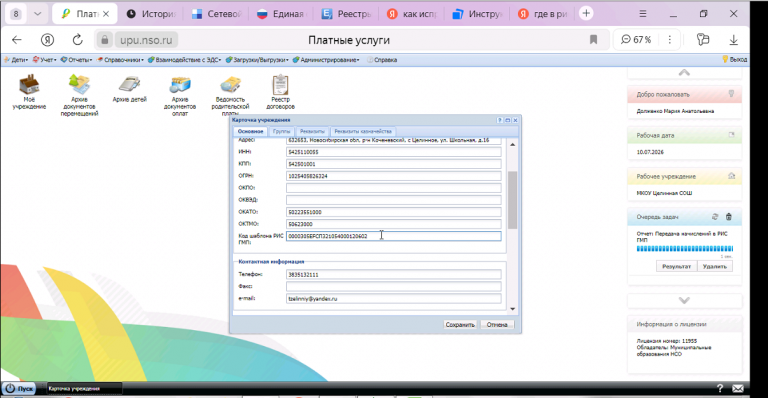The width and height of the screenshot is (768, 398).
Task: Click into the empty ОКПО field
Action: pyautogui.click(x=393, y=188)
